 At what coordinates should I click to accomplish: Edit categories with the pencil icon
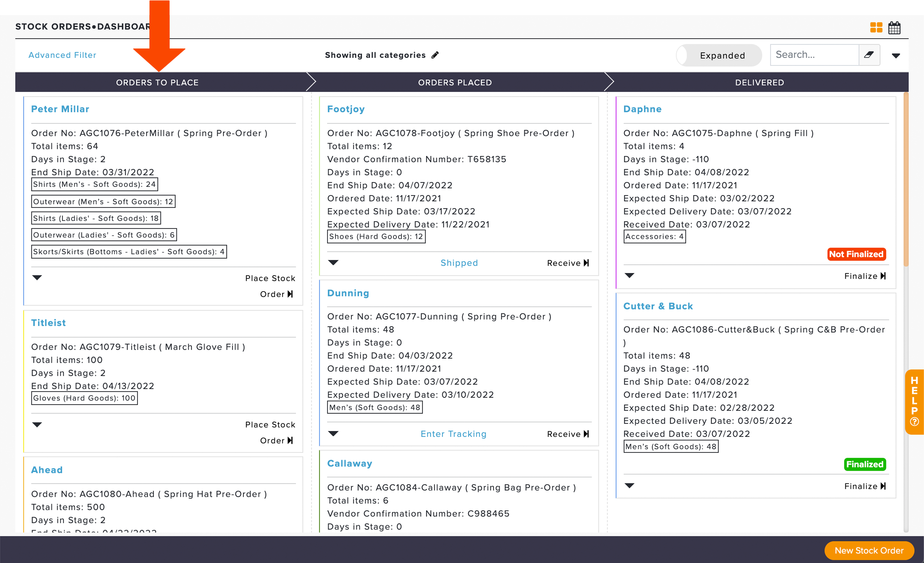click(x=435, y=55)
